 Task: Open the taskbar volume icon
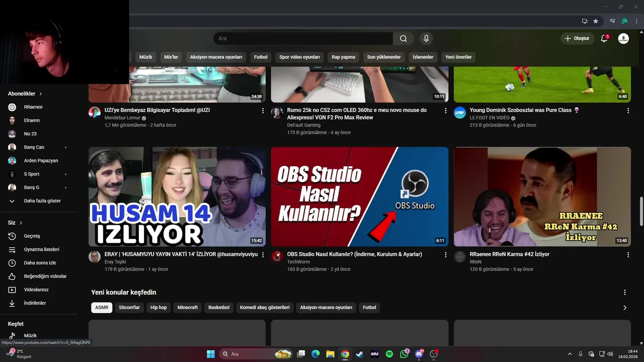coord(610,354)
